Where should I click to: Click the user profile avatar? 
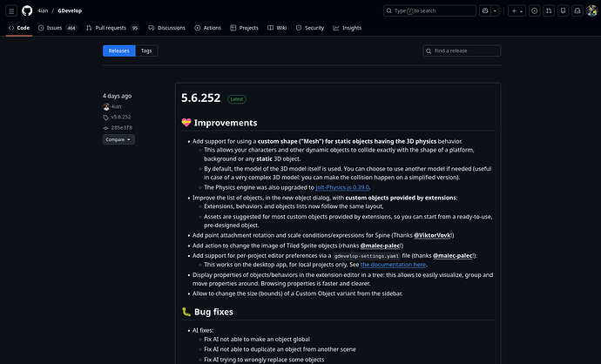pos(590,10)
